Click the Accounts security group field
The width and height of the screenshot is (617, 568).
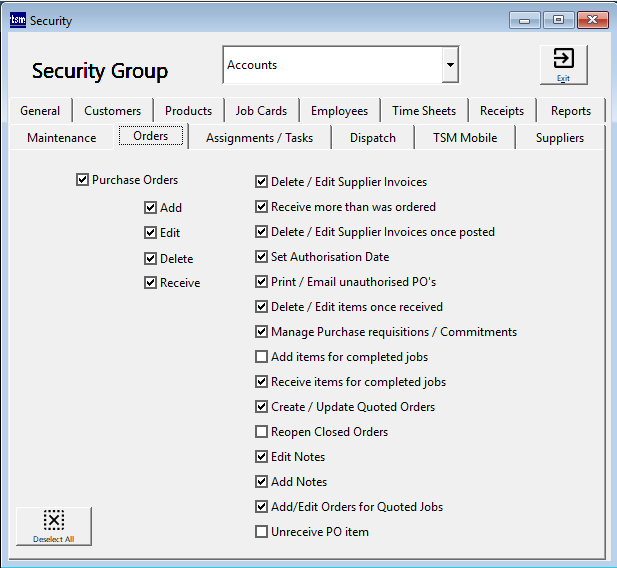[x=331, y=66]
